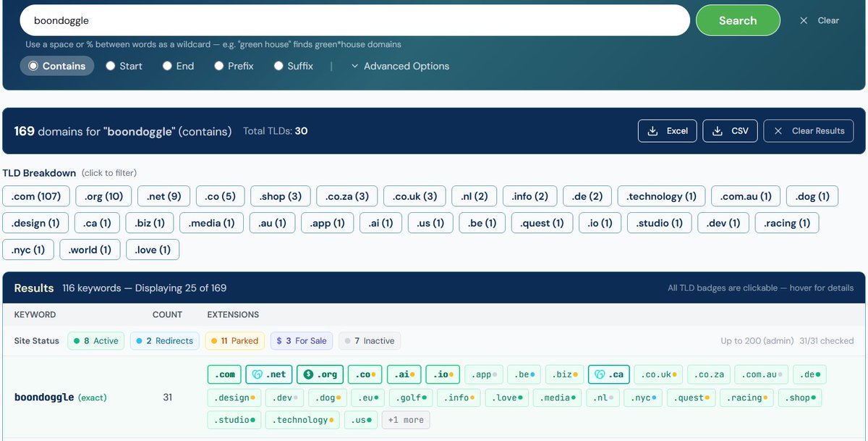This screenshot has height=441, width=868.
Task: Click Clear Results button
Action: pyautogui.click(x=809, y=131)
